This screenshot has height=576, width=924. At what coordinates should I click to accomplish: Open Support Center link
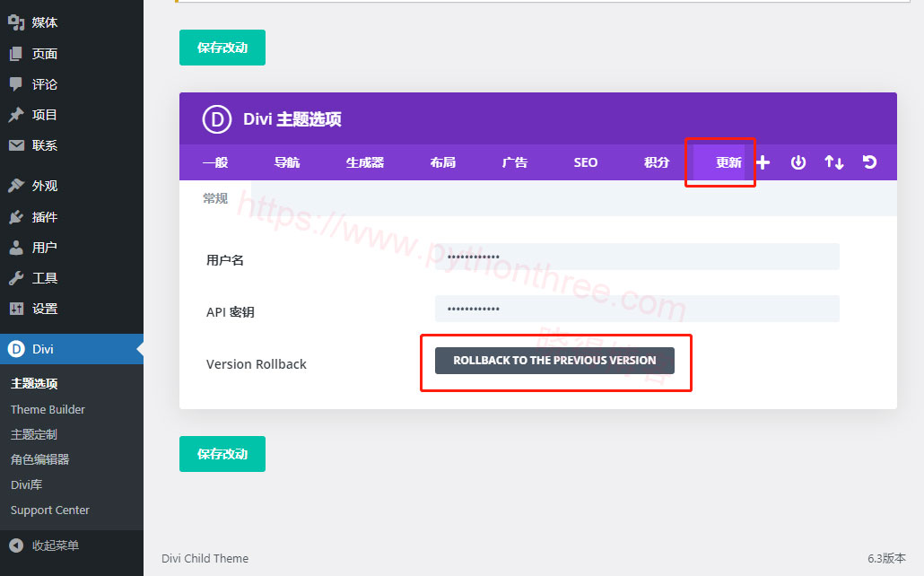tap(50, 510)
